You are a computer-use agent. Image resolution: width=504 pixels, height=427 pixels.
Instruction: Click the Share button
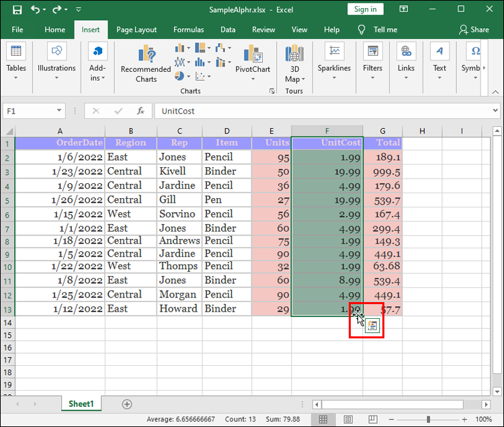click(x=474, y=30)
